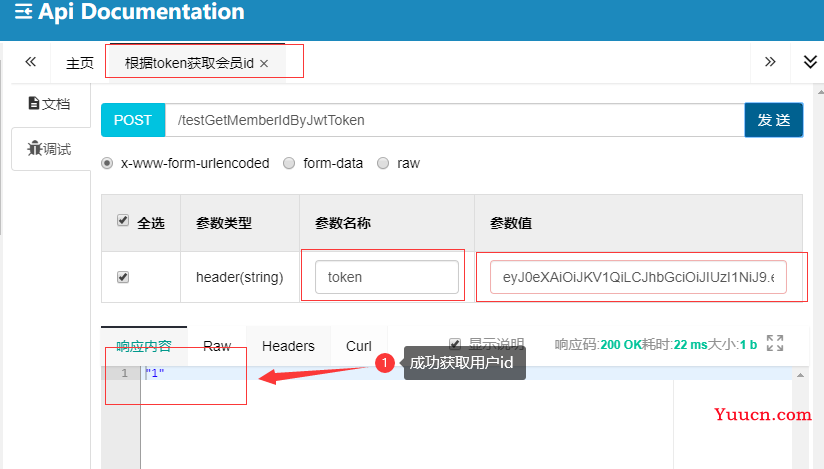Click the POST method button
Viewport: 824px width, 469px height.
[133, 120]
